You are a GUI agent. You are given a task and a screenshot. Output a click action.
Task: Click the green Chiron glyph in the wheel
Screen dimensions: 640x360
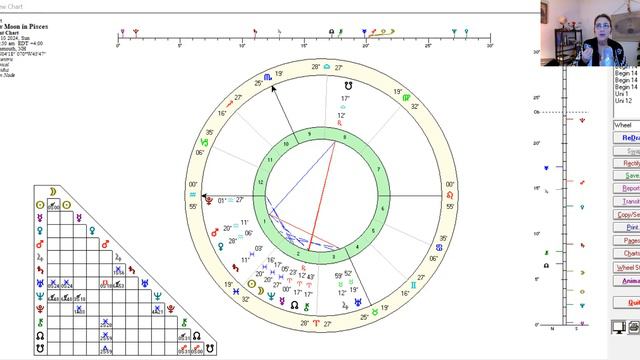[307, 307]
